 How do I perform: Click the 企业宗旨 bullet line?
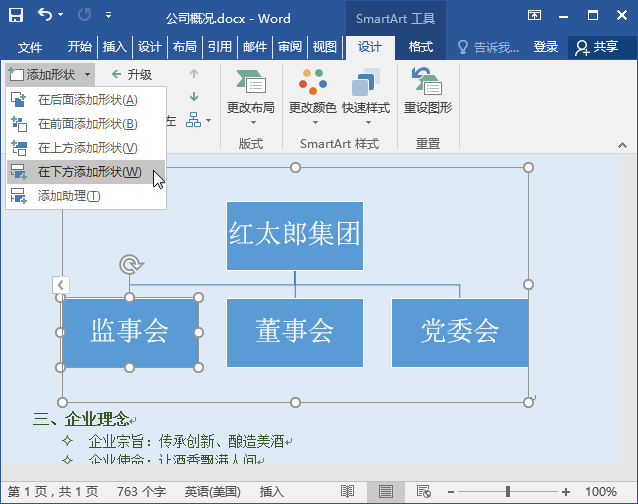186,441
